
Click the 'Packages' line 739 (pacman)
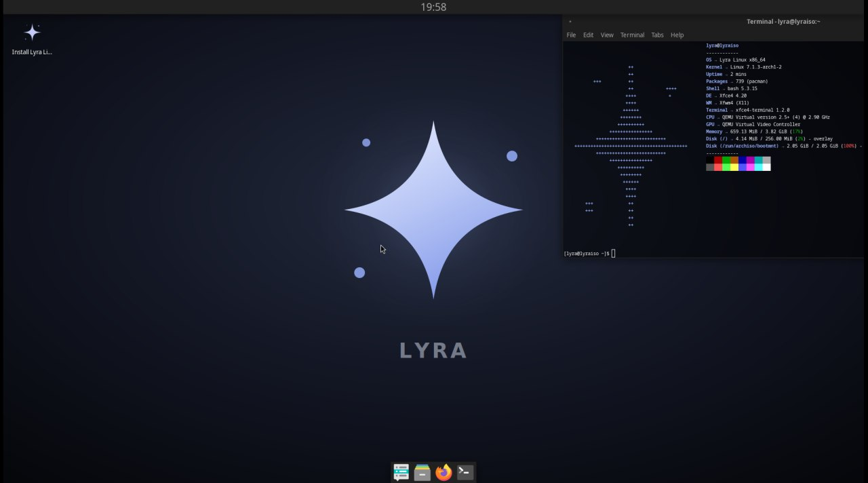pyautogui.click(x=737, y=81)
